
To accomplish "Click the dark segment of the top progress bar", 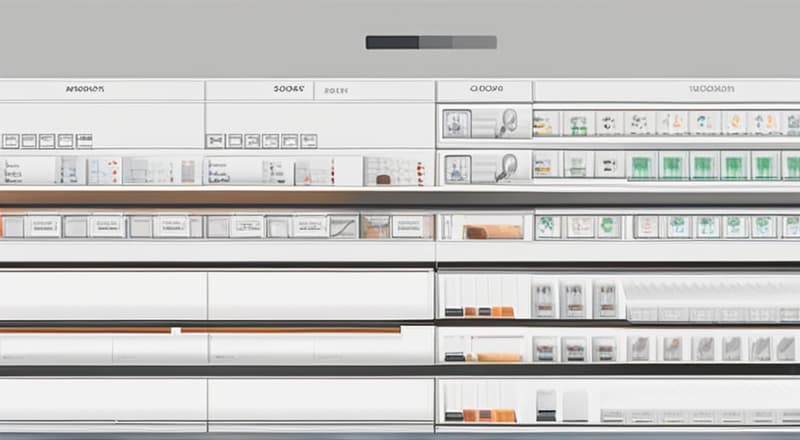I will point(392,42).
